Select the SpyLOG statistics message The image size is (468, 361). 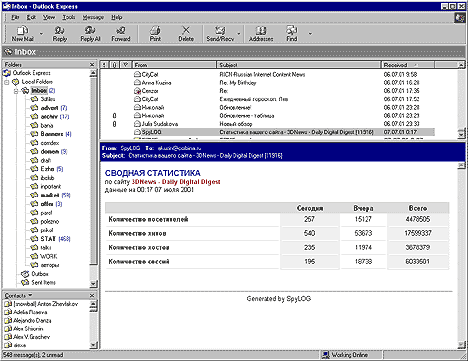coord(267,132)
